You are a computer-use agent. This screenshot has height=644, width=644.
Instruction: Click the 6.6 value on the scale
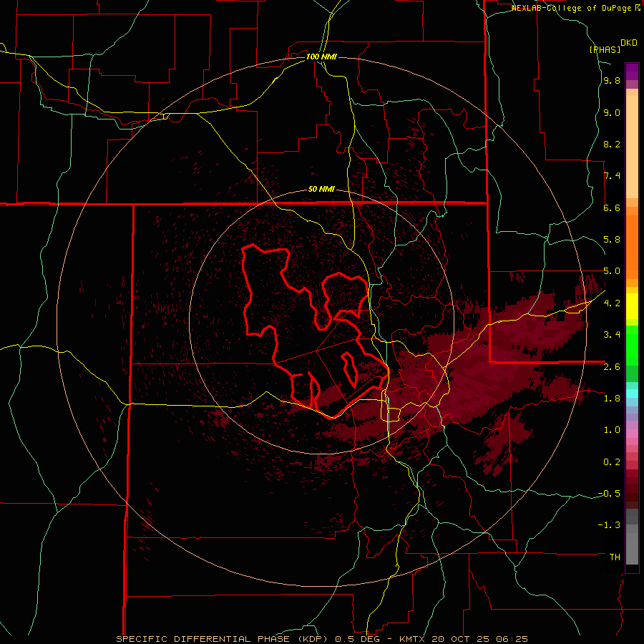[612, 208]
